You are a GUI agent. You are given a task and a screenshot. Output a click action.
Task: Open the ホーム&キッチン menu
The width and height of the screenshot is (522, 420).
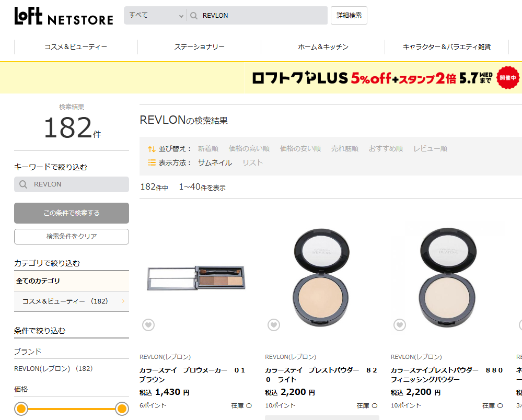(323, 47)
